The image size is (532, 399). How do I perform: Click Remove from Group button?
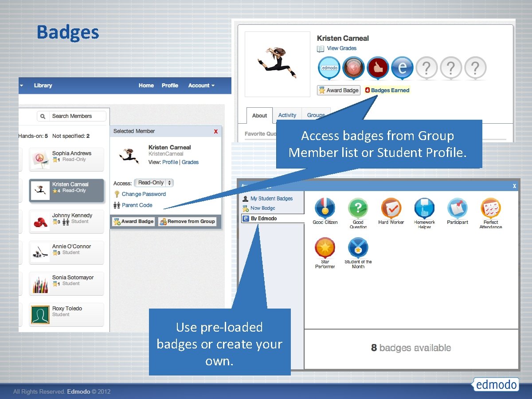188,222
